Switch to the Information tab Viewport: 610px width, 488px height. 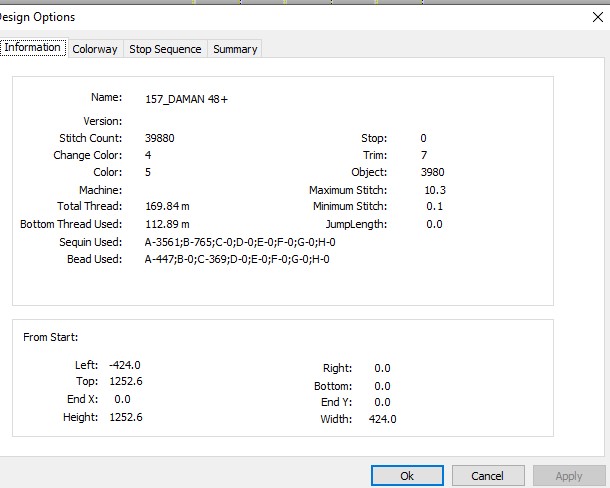tap(33, 47)
